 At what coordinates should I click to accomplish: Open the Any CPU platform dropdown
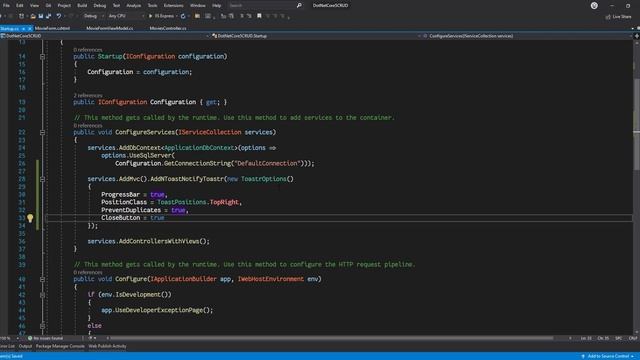126,16
